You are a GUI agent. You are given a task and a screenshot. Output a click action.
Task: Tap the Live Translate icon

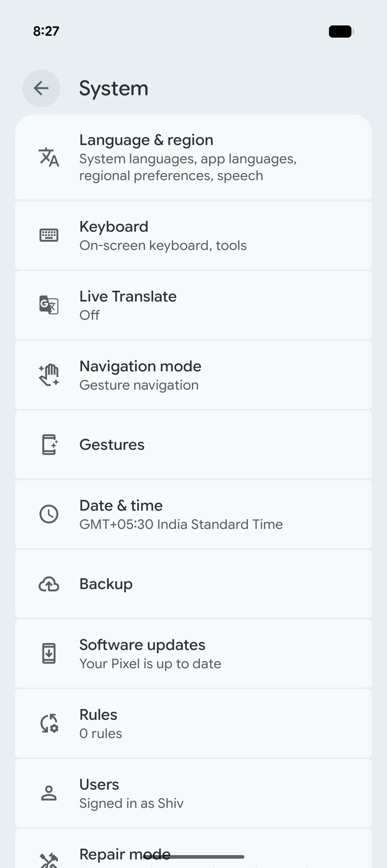[49, 305]
